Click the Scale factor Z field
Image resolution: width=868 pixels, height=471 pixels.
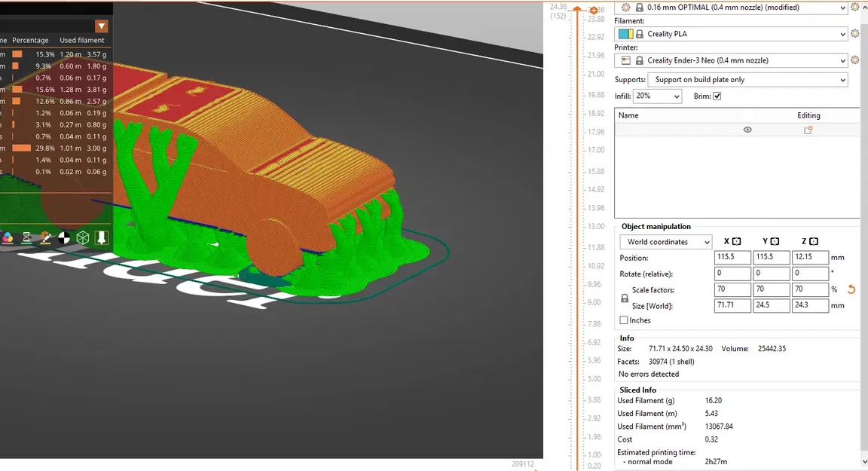[x=810, y=289]
